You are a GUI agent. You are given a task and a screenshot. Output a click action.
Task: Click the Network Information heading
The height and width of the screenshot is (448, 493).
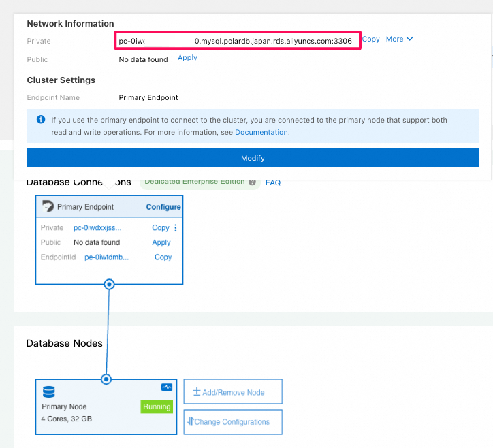coord(70,24)
